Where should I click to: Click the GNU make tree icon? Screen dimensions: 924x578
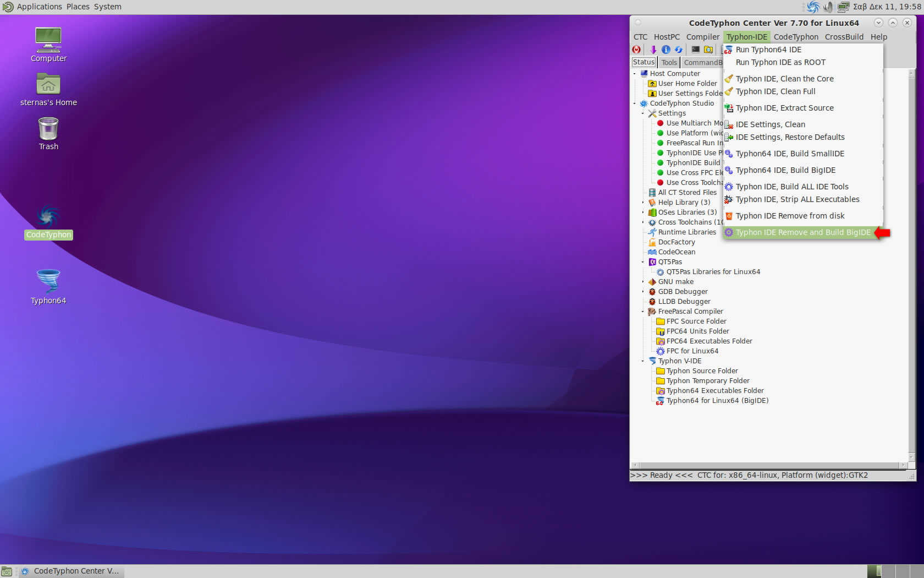652,282
